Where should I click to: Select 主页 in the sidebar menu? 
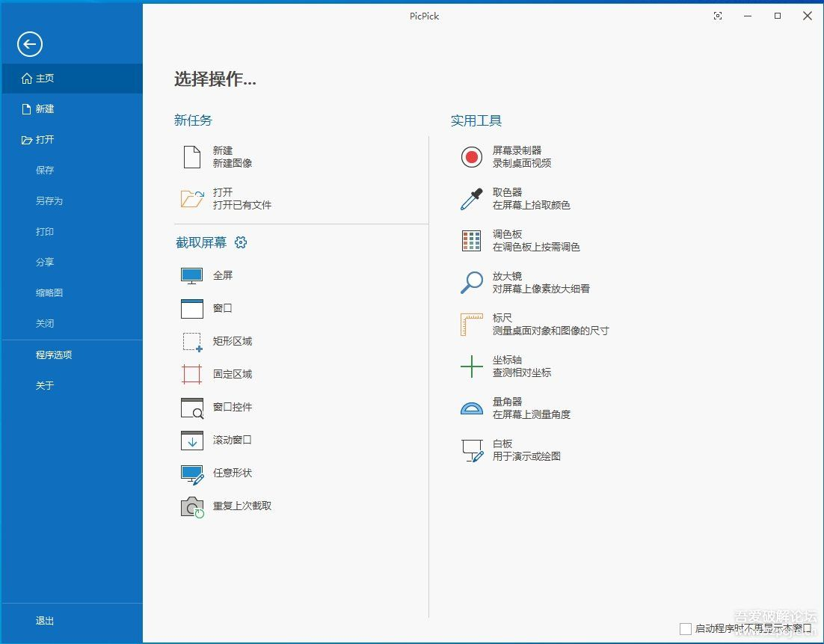(72, 79)
